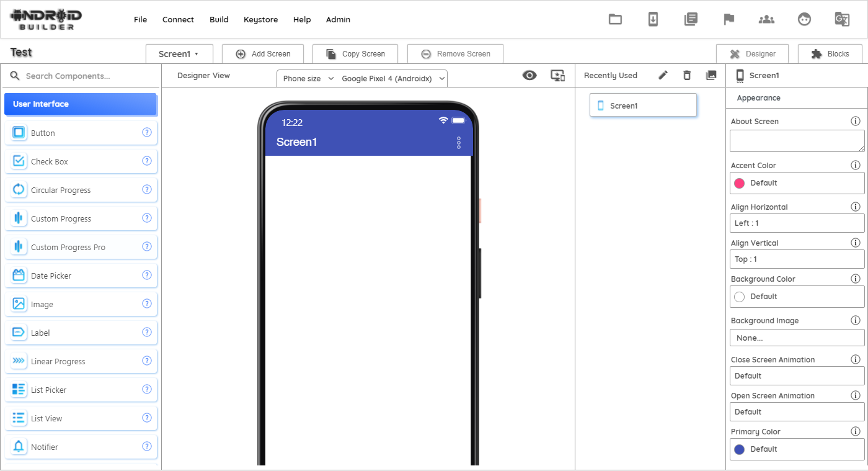Click the pencil edit icon beside Recently Used
The height and width of the screenshot is (471, 868).
(x=663, y=74)
